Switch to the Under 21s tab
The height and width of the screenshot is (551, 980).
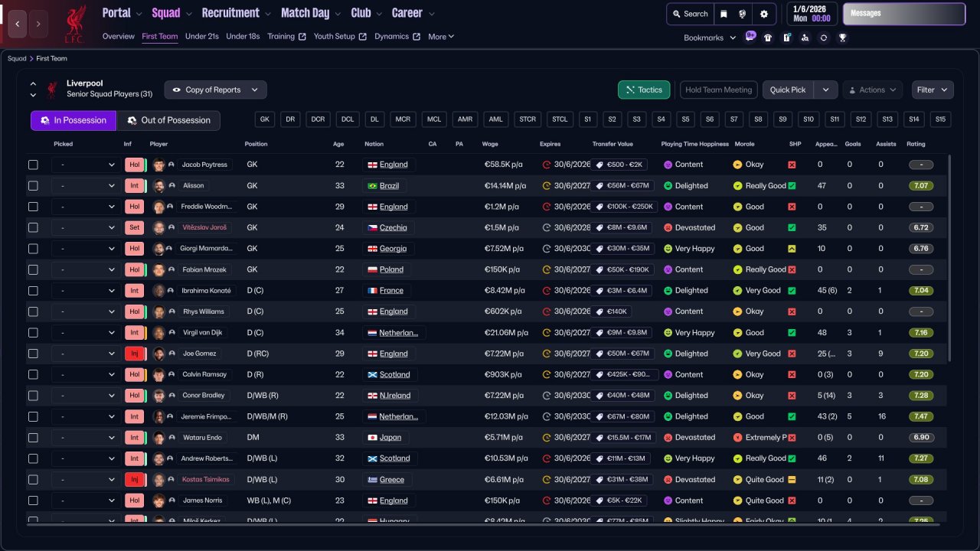coord(202,37)
